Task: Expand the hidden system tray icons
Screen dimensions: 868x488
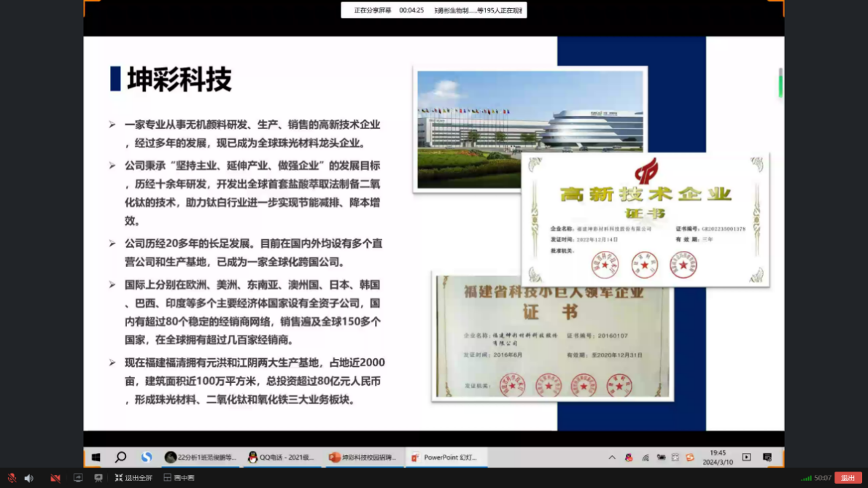Action: (x=612, y=457)
